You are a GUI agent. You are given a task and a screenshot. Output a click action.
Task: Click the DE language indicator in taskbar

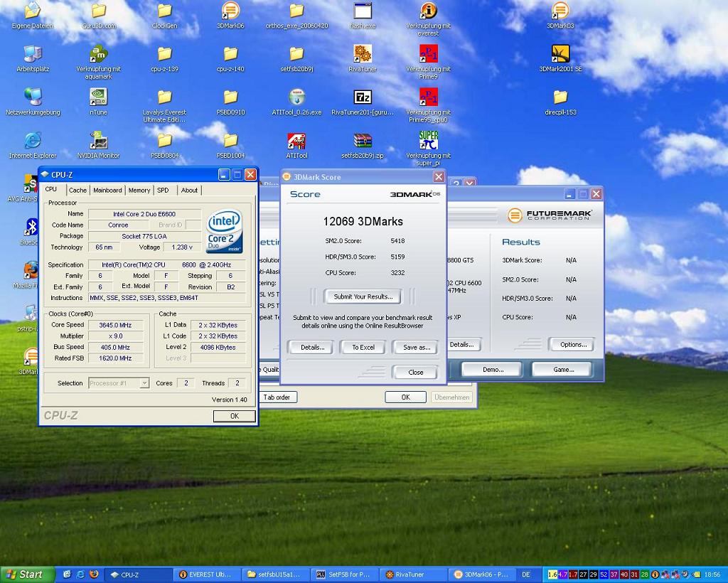point(526,574)
